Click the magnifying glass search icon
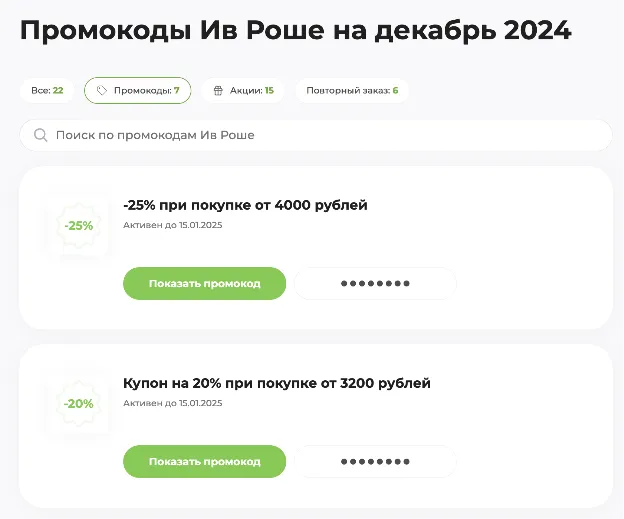Screen dimensions: 624x519 click(x=40, y=135)
